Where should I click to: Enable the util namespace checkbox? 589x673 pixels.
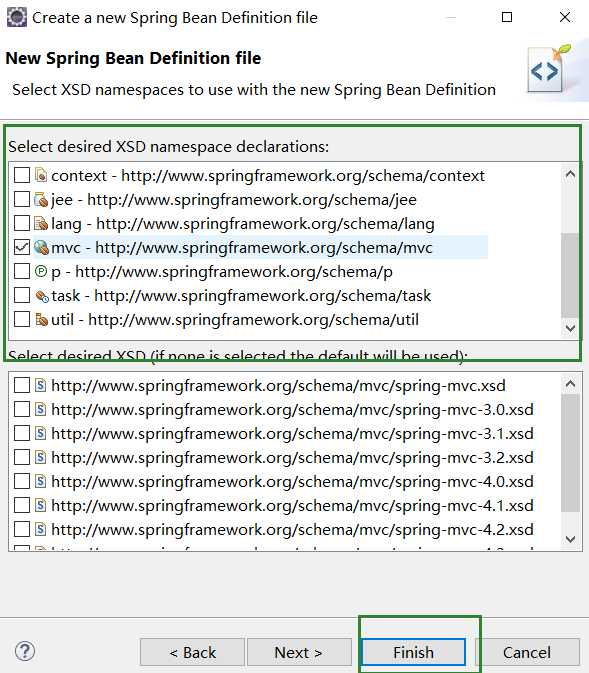[x=22, y=319]
